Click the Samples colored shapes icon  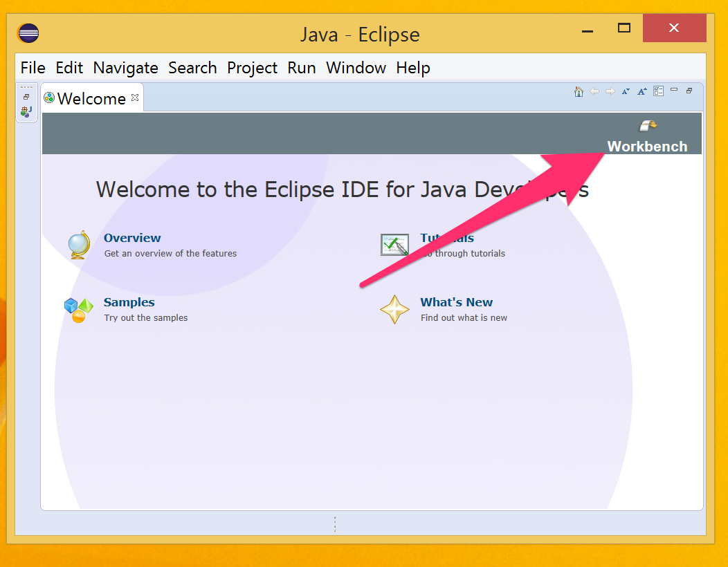coord(78,310)
